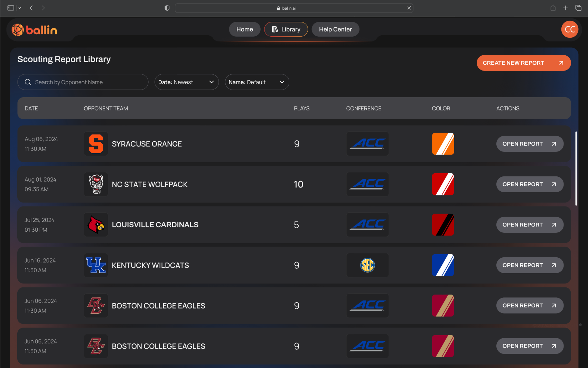The width and height of the screenshot is (588, 368).
Task: Click Create New Report button
Action: pos(524,63)
